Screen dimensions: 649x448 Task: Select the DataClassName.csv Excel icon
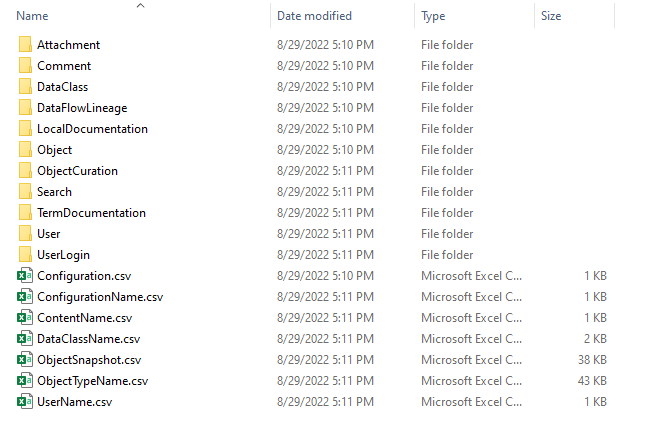pos(25,339)
